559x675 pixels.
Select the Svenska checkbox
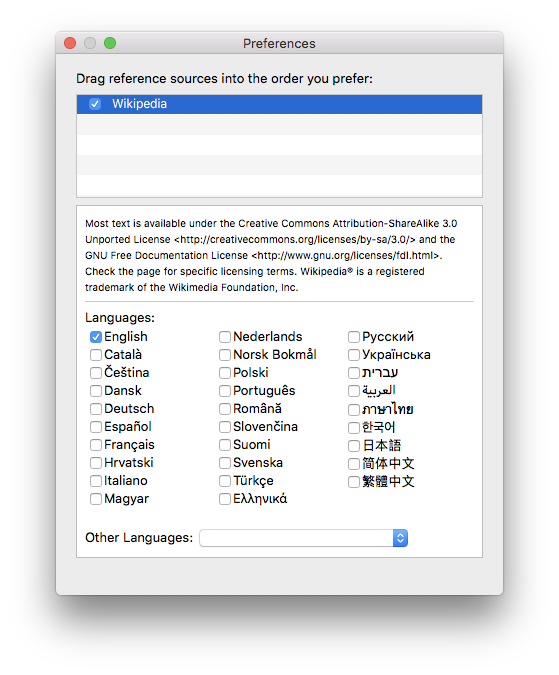point(225,463)
